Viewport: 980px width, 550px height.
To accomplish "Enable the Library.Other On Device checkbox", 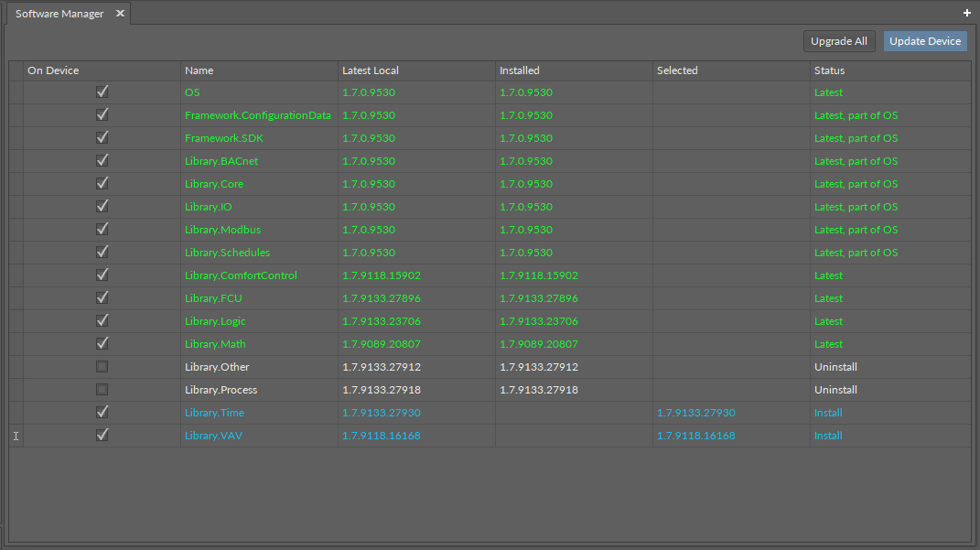I will [x=102, y=367].
